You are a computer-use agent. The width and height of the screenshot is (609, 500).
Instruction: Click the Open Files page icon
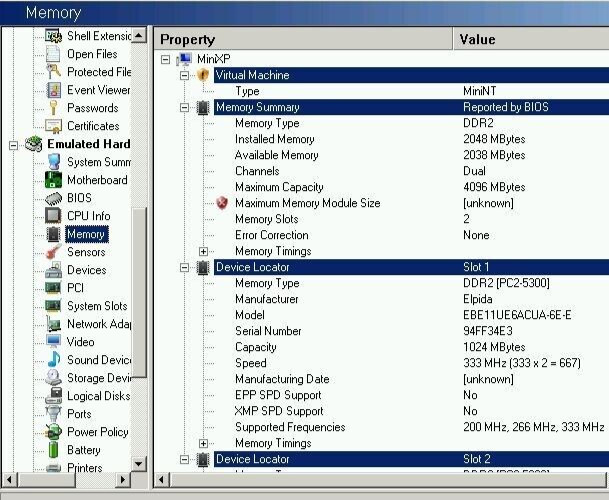(x=53, y=54)
